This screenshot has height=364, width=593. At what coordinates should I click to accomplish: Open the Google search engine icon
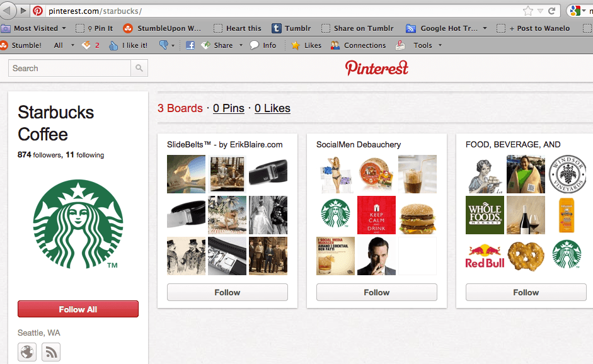tap(575, 11)
